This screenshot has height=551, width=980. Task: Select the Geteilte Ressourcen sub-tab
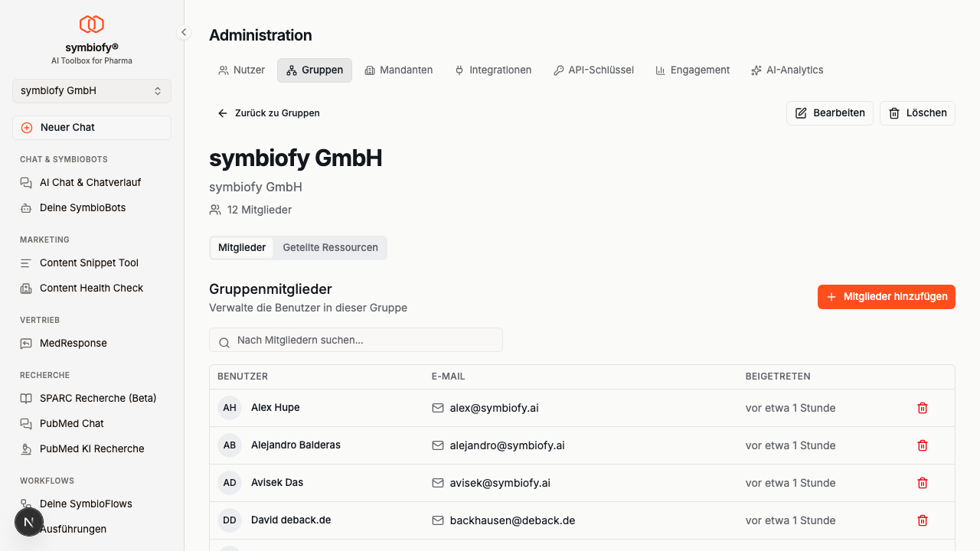tap(330, 248)
